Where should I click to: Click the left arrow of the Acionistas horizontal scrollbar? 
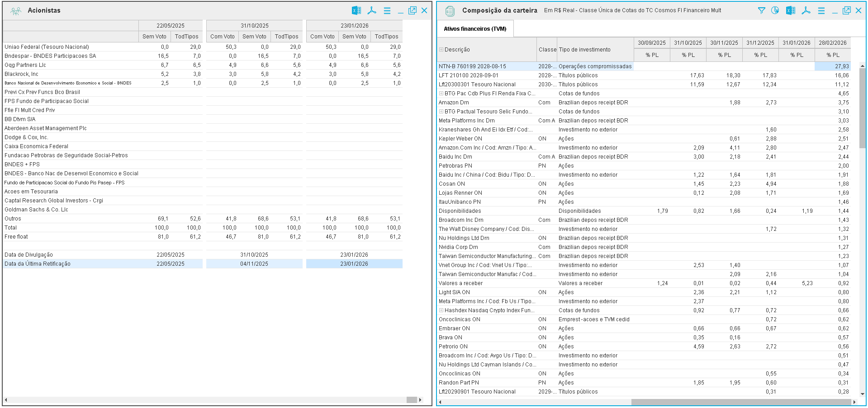6,400
